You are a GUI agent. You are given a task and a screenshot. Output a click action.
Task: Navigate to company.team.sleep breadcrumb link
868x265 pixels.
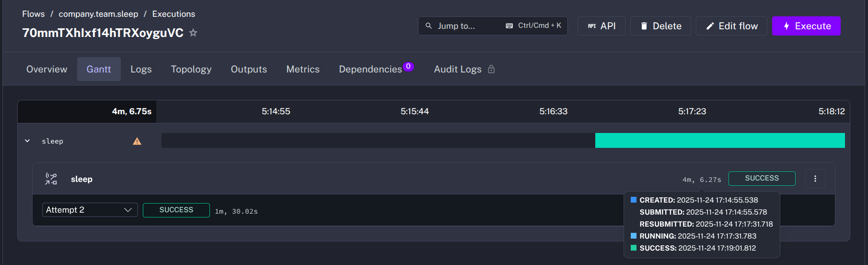[98, 14]
